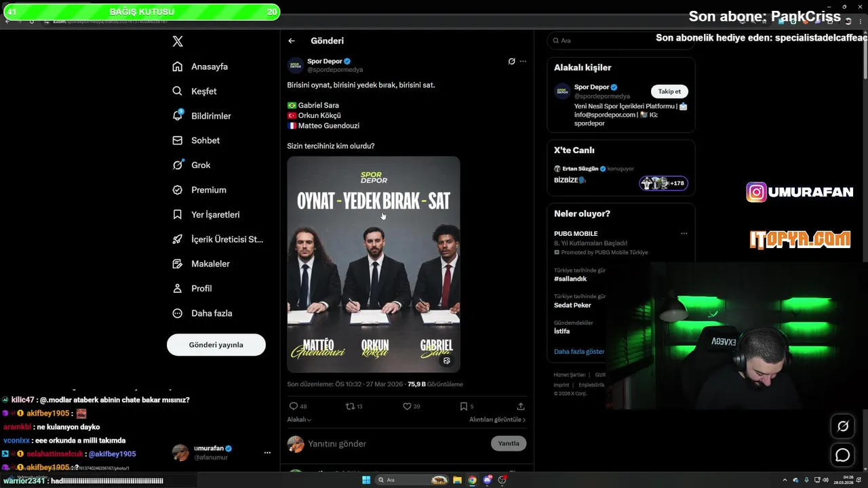Open Ertan Süzgün live space BIZBIZE
The width and height of the screenshot is (868, 488).
[x=570, y=180]
